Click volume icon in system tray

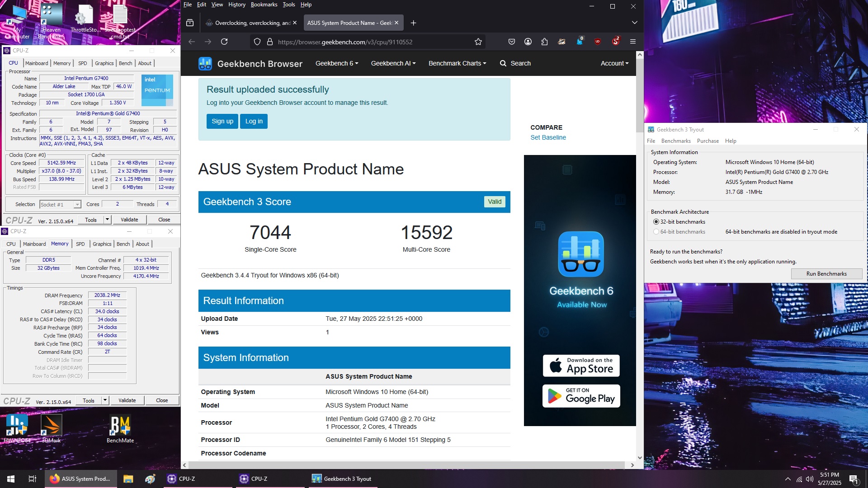(810, 479)
